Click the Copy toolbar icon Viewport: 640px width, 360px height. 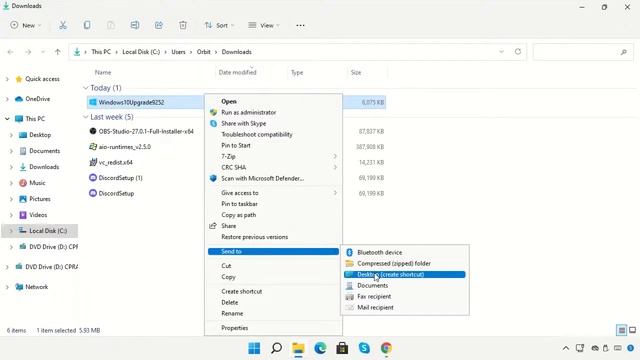coord(87,25)
